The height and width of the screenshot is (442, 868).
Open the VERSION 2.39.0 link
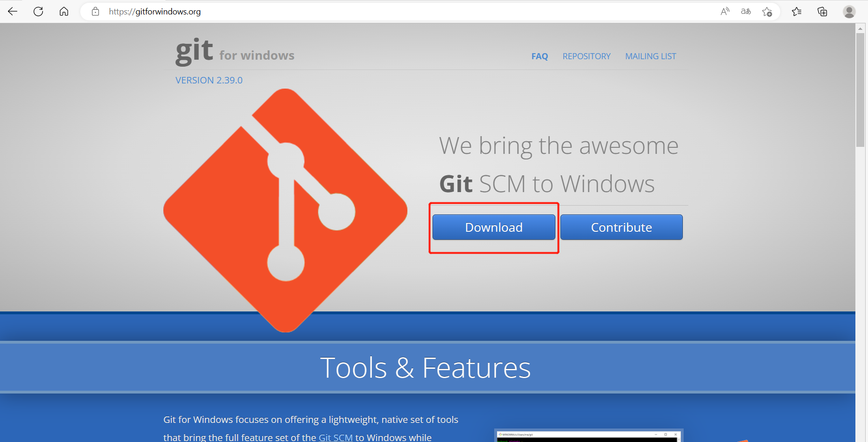[x=209, y=80]
